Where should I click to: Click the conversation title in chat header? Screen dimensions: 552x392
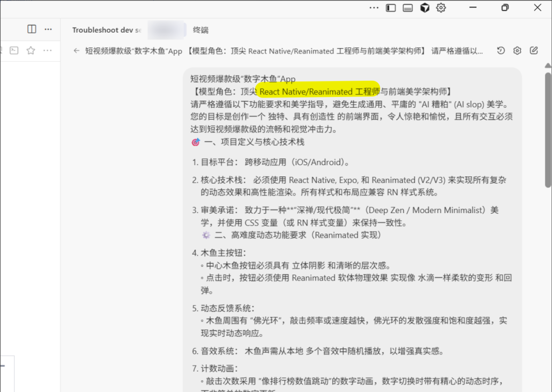tap(284, 51)
